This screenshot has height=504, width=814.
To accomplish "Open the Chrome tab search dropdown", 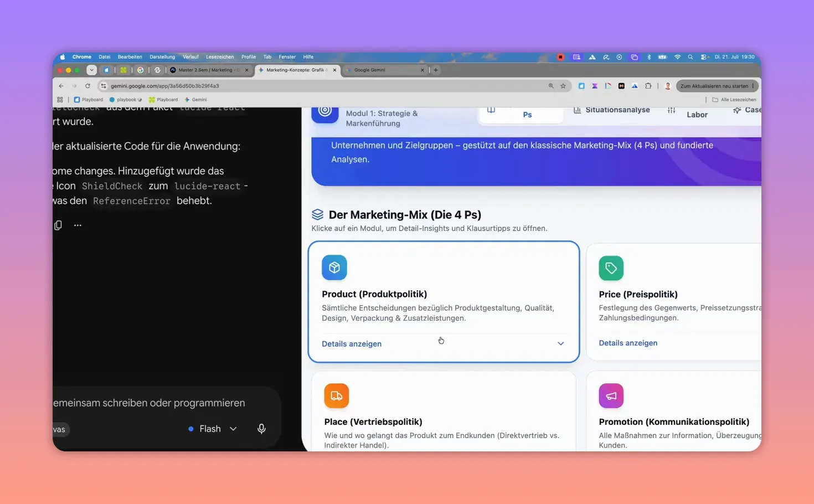I will (x=91, y=70).
